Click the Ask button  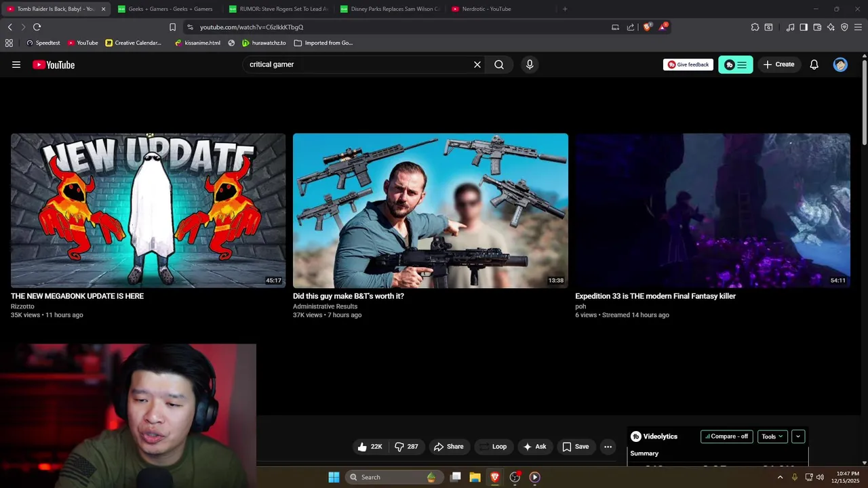(x=535, y=447)
